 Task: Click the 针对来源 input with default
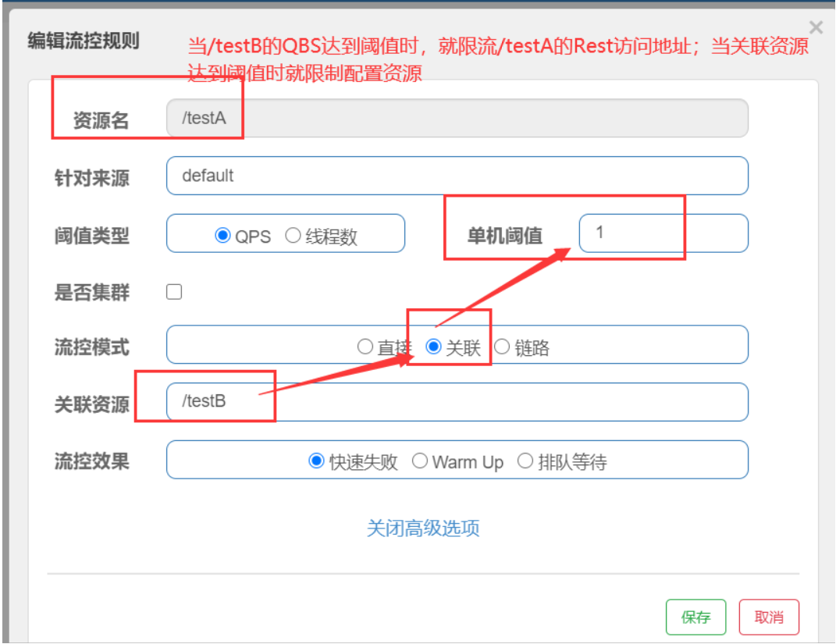coord(457,176)
